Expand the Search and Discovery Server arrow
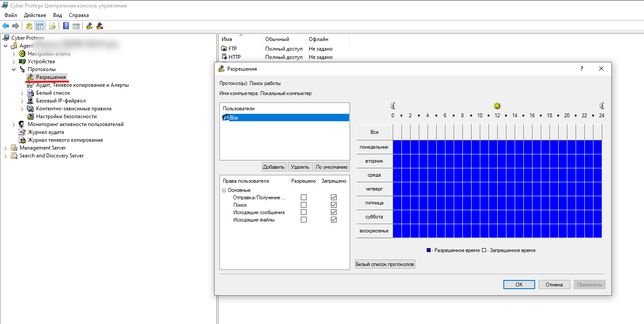This screenshot has height=324, width=644. tap(5, 156)
